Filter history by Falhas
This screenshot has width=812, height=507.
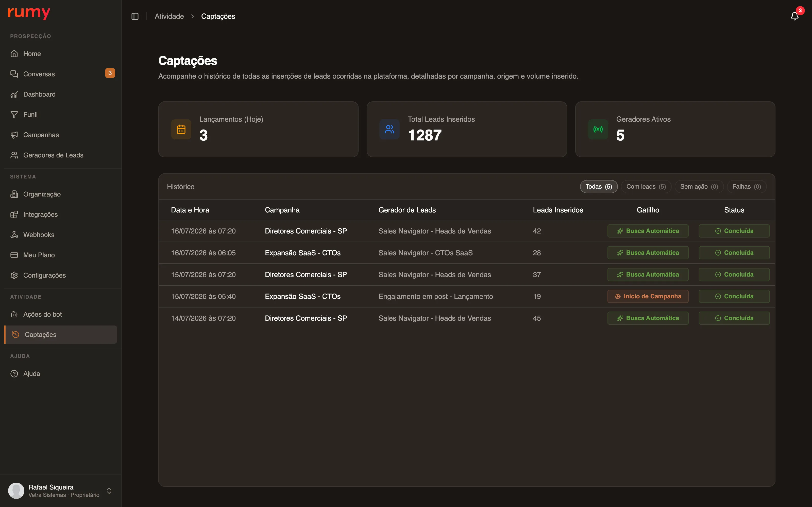coord(747,186)
